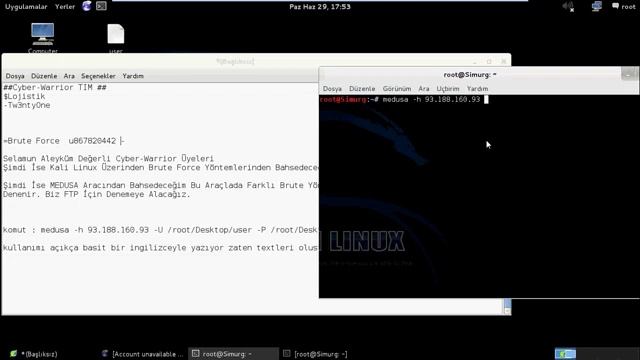Click the text editor vertical scrollbar

point(507,306)
